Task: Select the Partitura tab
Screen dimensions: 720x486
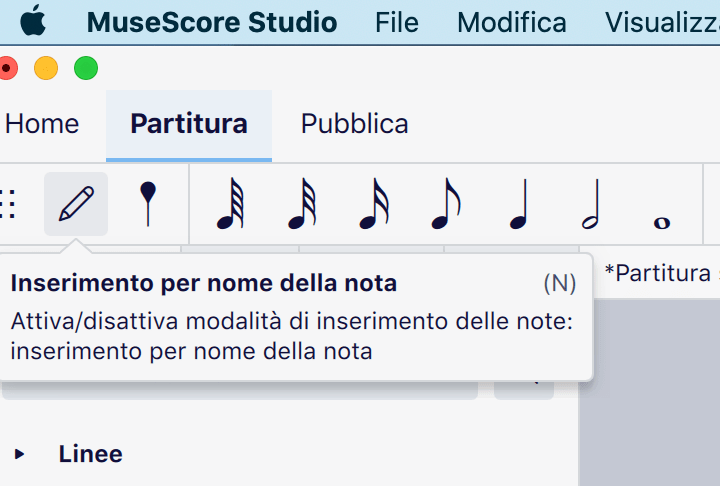Action: pyautogui.click(x=189, y=124)
